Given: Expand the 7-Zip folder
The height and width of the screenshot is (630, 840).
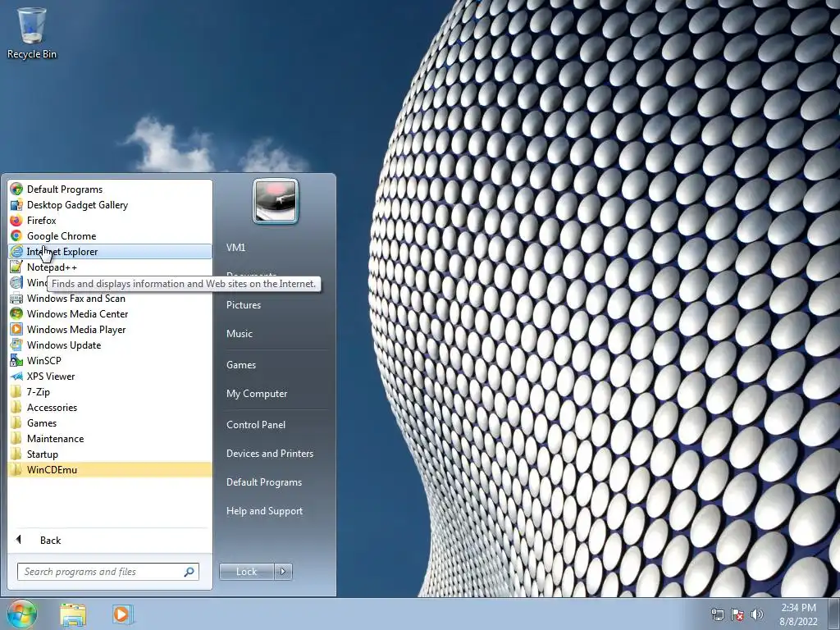Looking at the screenshot, I should tap(110, 391).
